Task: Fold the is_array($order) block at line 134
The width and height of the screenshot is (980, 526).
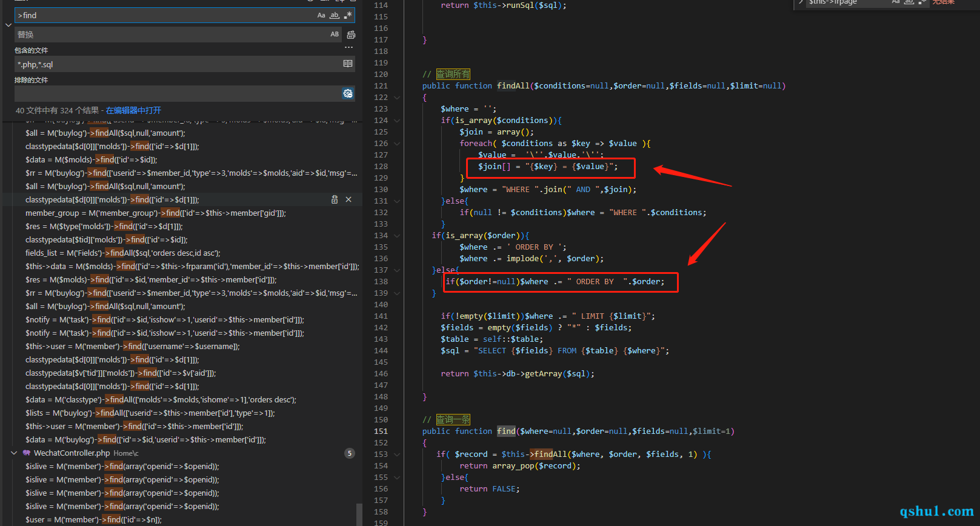Action: 397,235
